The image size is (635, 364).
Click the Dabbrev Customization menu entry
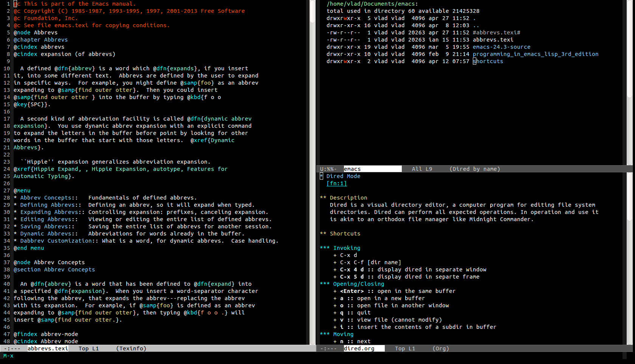click(56, 241)
